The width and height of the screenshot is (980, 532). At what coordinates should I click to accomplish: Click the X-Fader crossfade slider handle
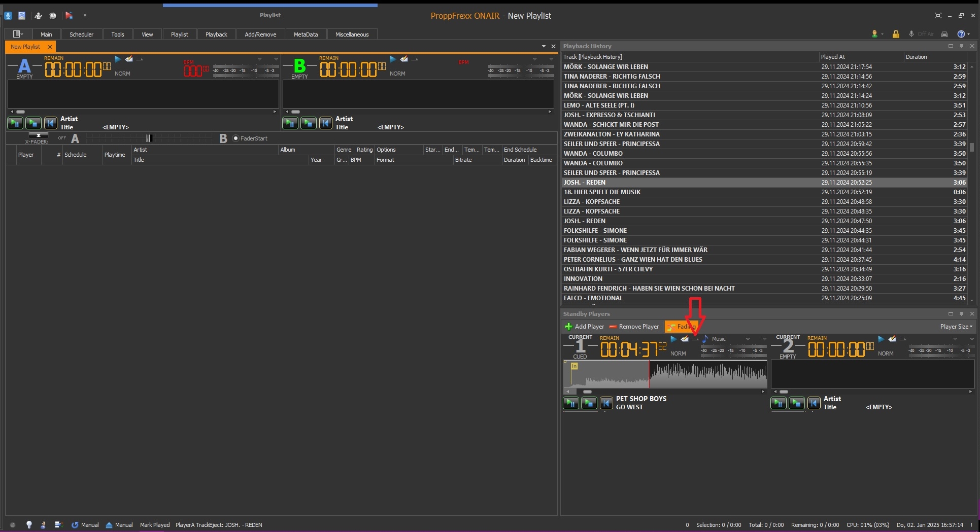click(x=148, y=138)
